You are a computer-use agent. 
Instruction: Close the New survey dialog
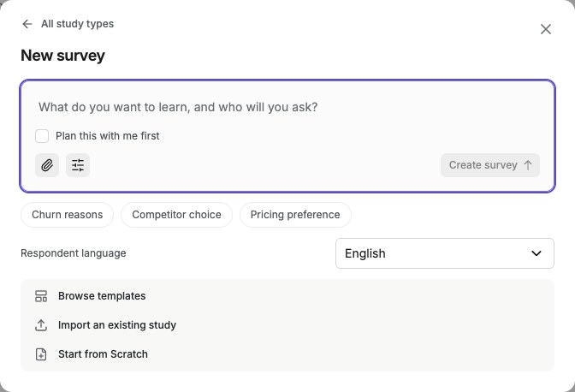coord(546,29)
